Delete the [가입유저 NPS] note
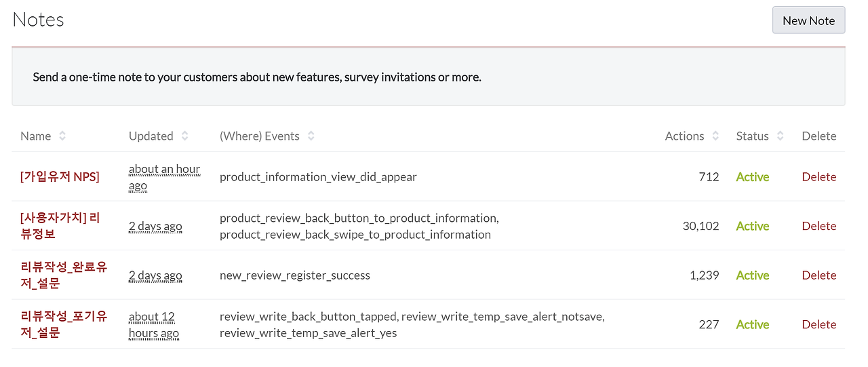This screenshot has width=868, height=367. tap(819, 176)
